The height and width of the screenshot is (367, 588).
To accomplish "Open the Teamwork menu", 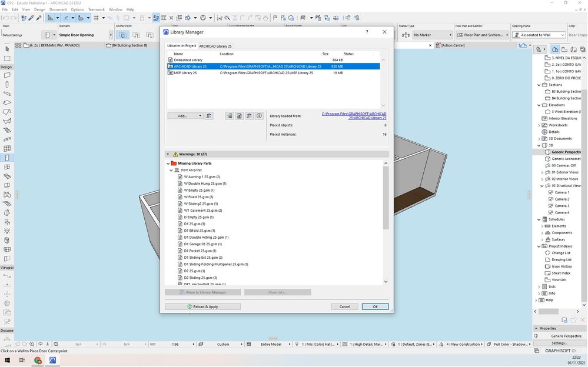I will [97, 9].
